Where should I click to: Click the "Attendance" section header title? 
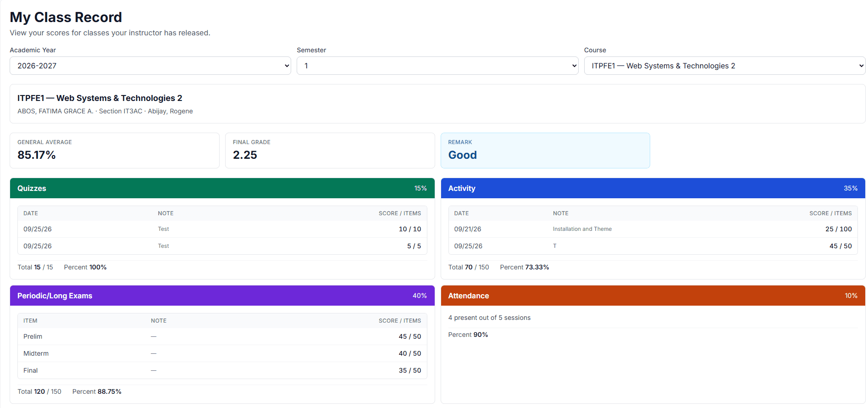[x=469, y=296]
